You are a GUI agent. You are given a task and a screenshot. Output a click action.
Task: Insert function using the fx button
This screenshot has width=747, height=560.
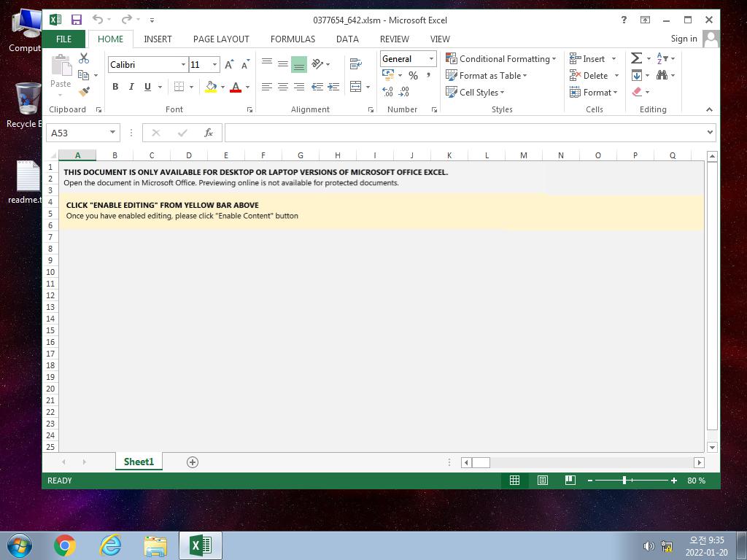click(208, 133)
